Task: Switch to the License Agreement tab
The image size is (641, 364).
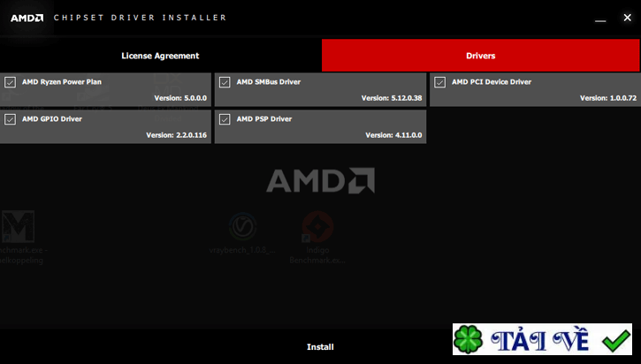Action: coord(160,56)
